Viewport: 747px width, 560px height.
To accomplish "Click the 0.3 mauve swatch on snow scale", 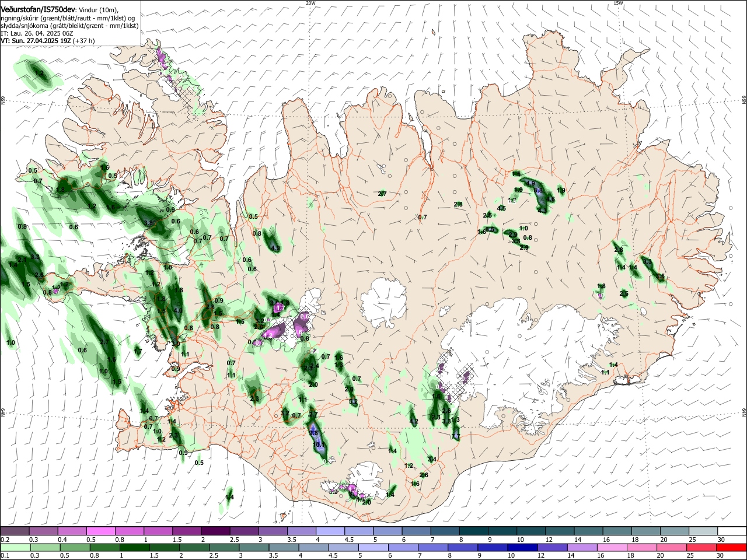I will coord(43,531).
